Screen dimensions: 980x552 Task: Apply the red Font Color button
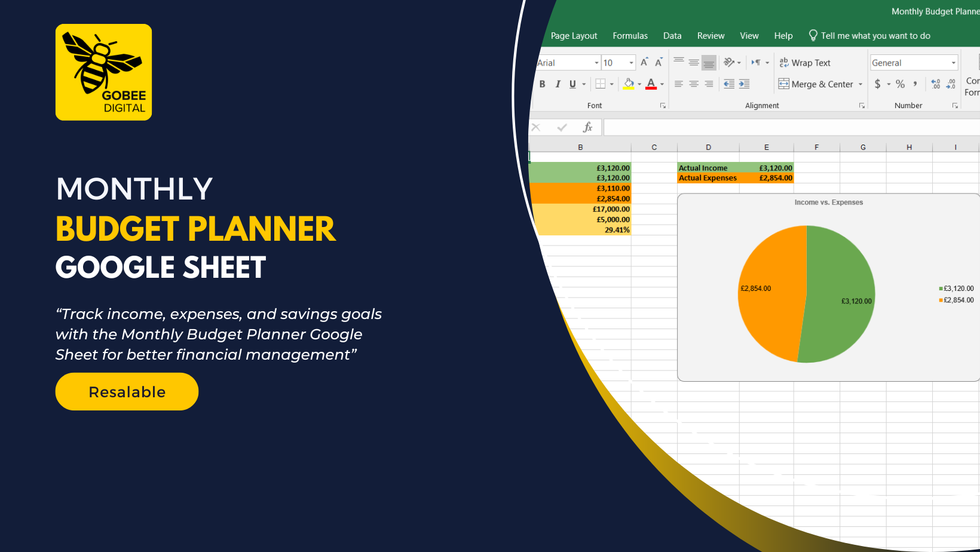(x=651, y=84)
